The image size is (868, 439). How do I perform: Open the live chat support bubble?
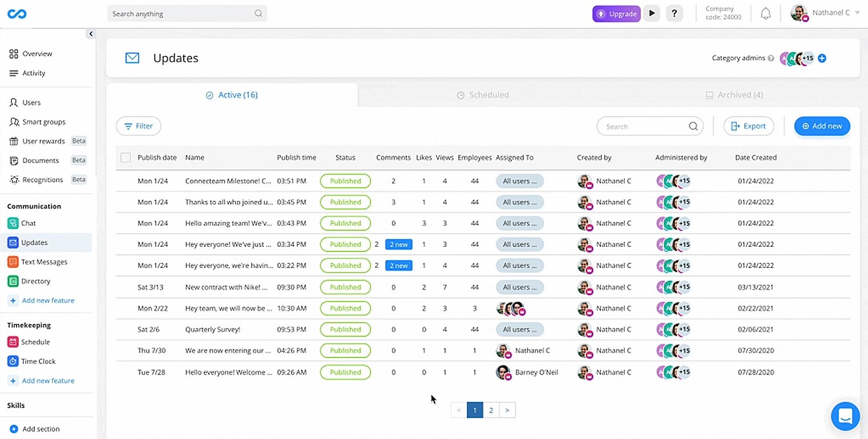point(845,416)
